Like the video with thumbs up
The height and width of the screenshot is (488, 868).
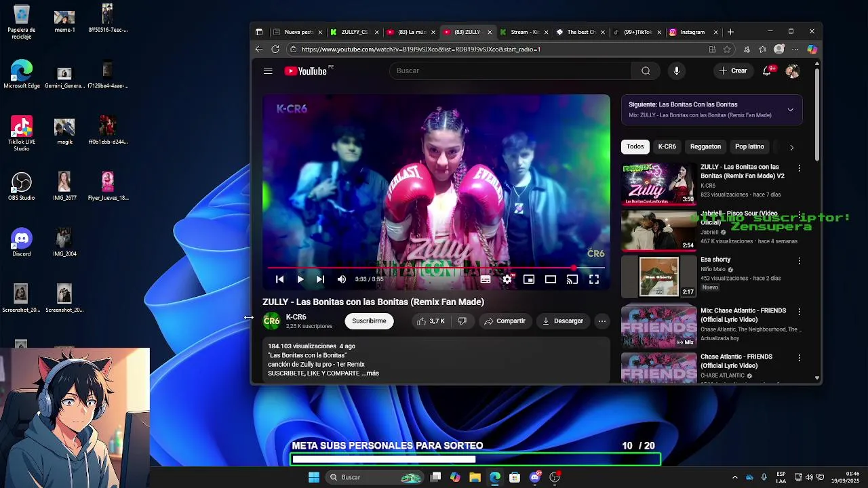pos(431,321)
